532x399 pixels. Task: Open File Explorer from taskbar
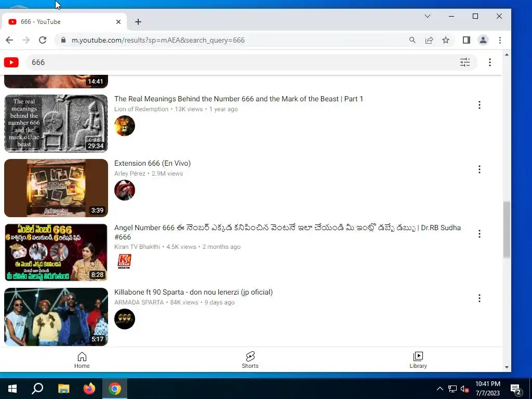pyautogui.click(x=63, y=389)
